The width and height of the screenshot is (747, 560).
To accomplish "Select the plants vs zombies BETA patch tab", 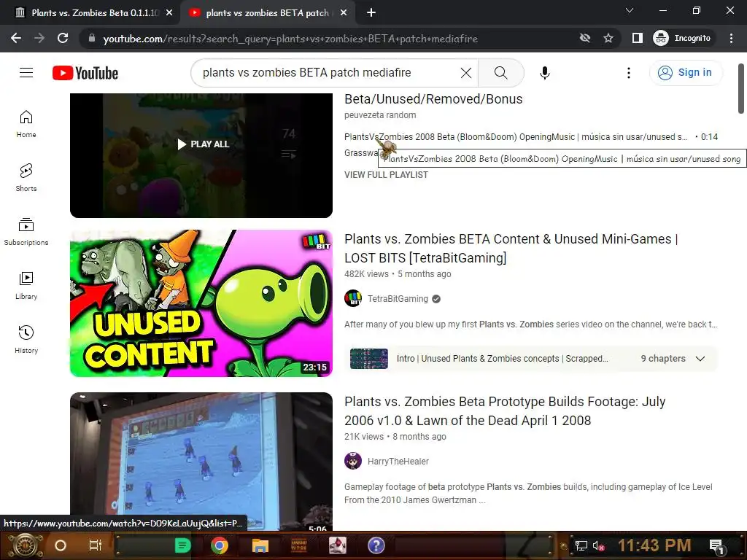I will tap(267, 13).
